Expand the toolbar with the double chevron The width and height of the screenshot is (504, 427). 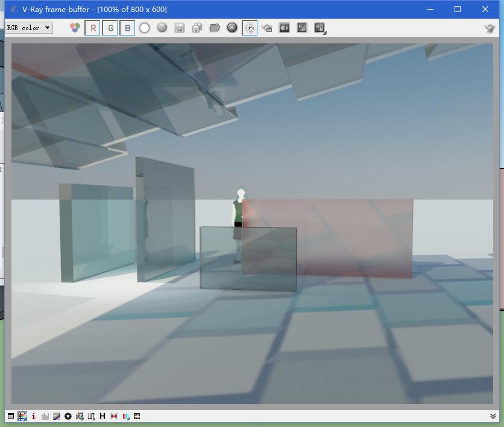(x=493, y=416)
